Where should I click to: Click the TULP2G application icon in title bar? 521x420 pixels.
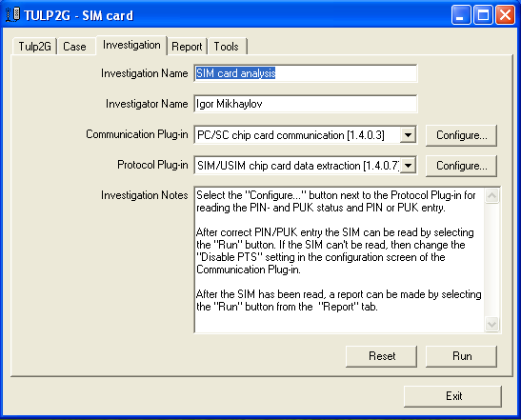click(x=13, y=15)
